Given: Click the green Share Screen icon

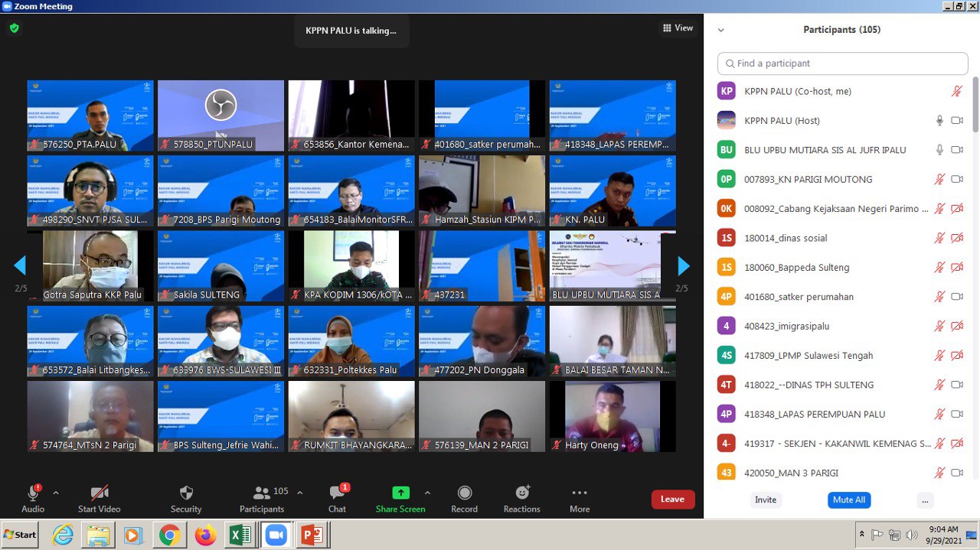Looking at the screenshot, I should (400, 493).
